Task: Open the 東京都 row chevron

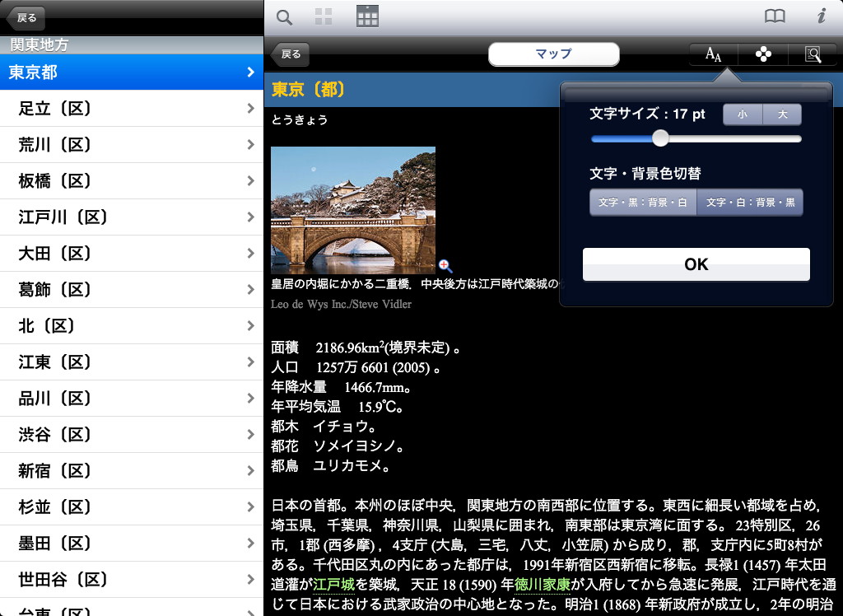Action: 250,72
